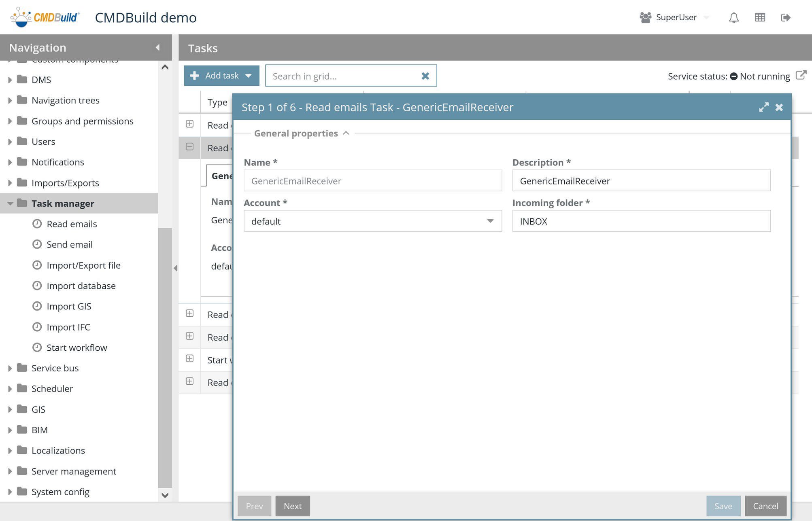Open Start workflow task list
812x521 pixels.
pyautogui.click(x=77, y=347)
